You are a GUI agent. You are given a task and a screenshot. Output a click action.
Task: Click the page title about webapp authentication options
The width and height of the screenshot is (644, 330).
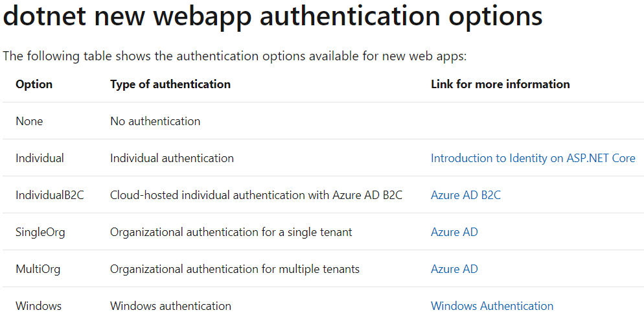coord(273,17)
